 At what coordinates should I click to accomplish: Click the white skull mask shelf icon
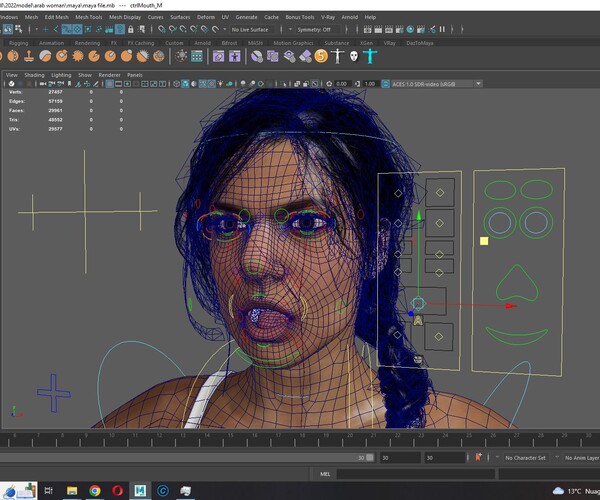point(354,56)
